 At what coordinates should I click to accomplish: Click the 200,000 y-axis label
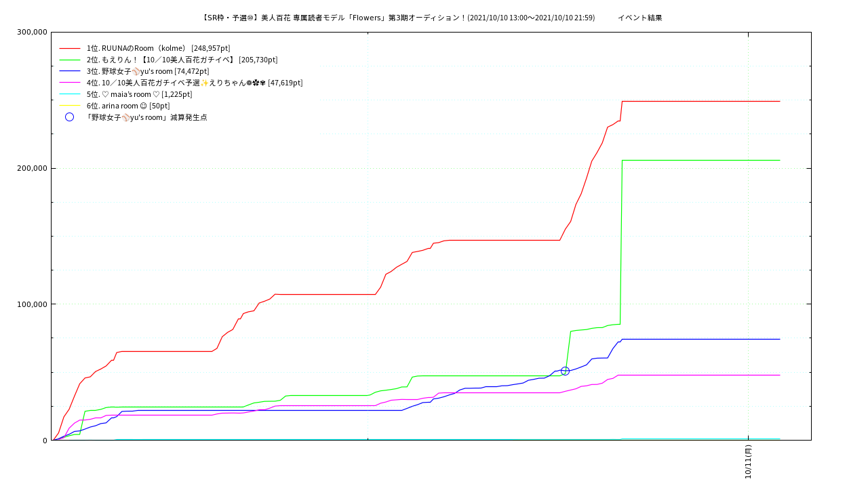(31, 168)
